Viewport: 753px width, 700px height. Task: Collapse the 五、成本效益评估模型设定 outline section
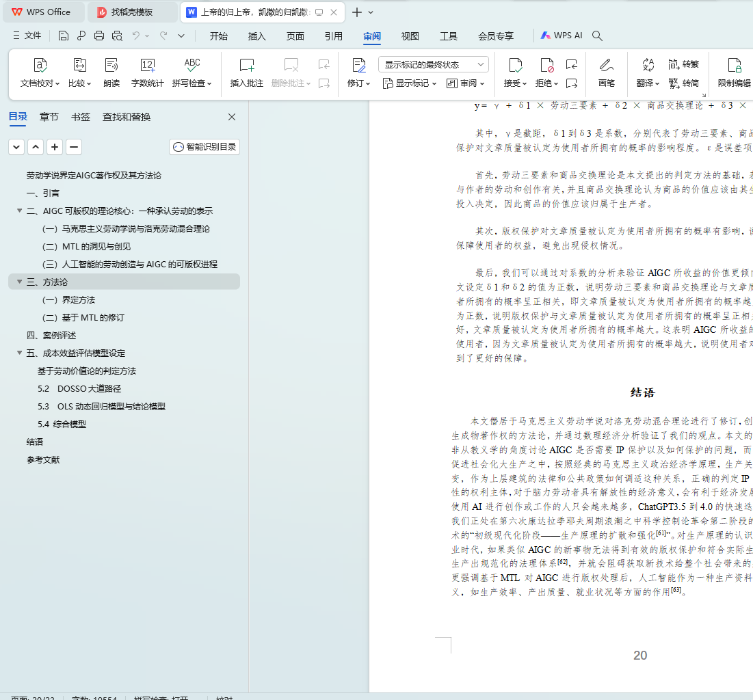[20, 353]
